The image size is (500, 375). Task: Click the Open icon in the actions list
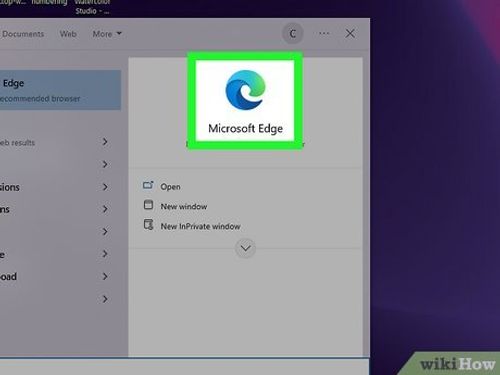(x=148, y=185)
